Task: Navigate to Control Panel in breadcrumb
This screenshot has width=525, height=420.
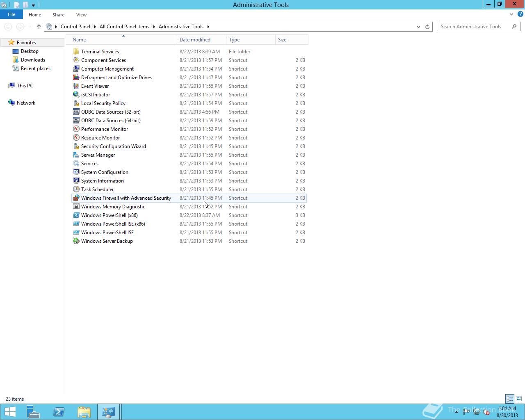Action: click(75, 27)
